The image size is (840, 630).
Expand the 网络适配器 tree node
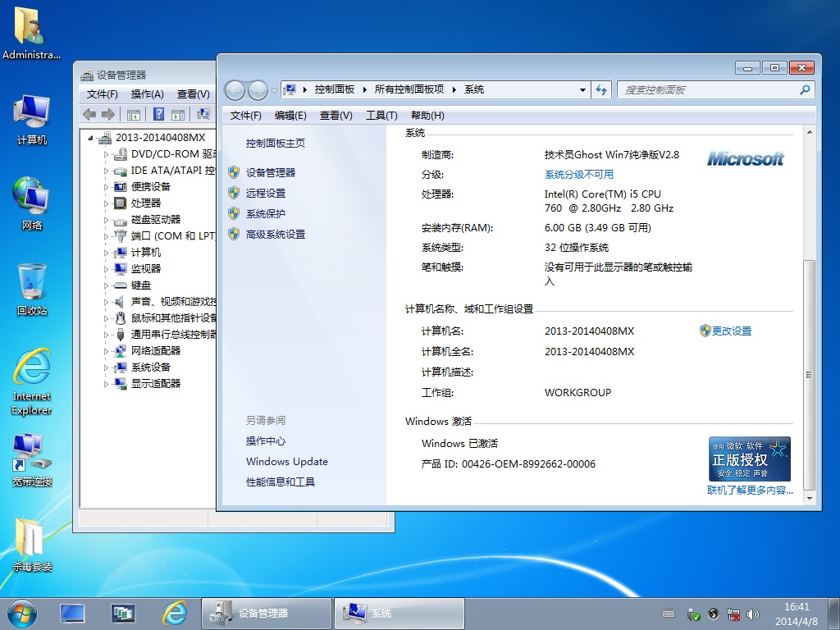point(106,351)
